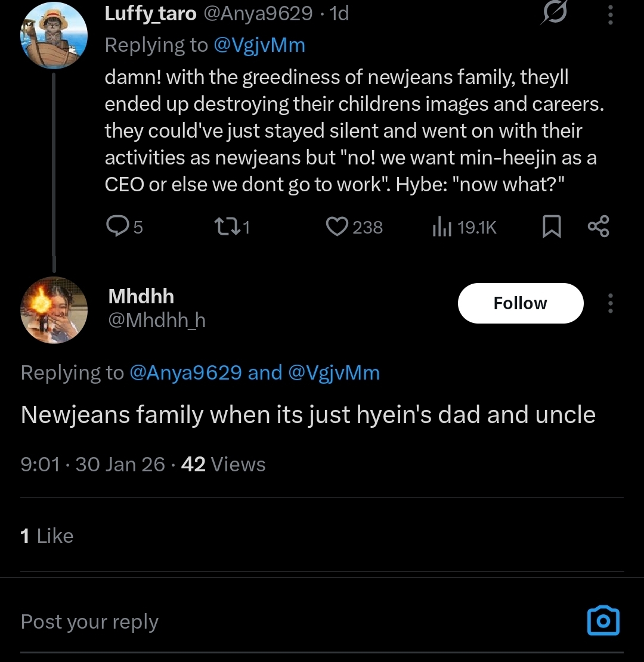Viewport: 644px width, 662px height.
Task: Click the share icon on Luffy_taro's post
Action: (598, 227)
